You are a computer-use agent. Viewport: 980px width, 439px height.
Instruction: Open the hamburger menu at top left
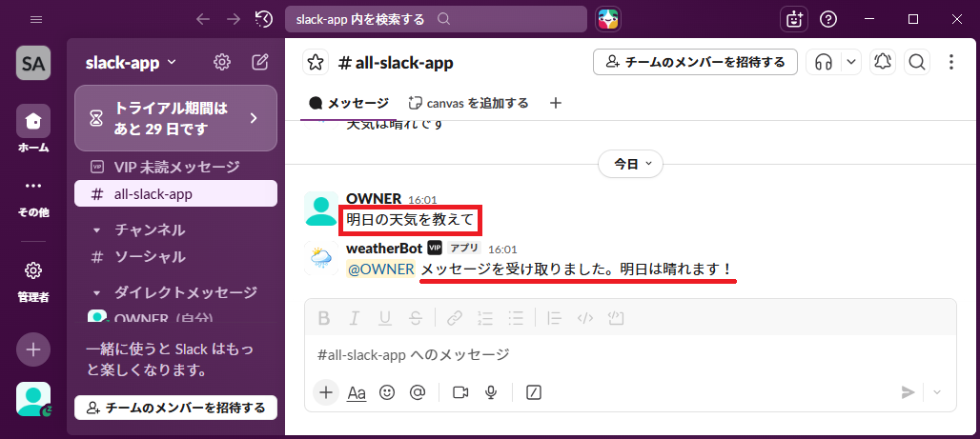(x=36, y=19)
